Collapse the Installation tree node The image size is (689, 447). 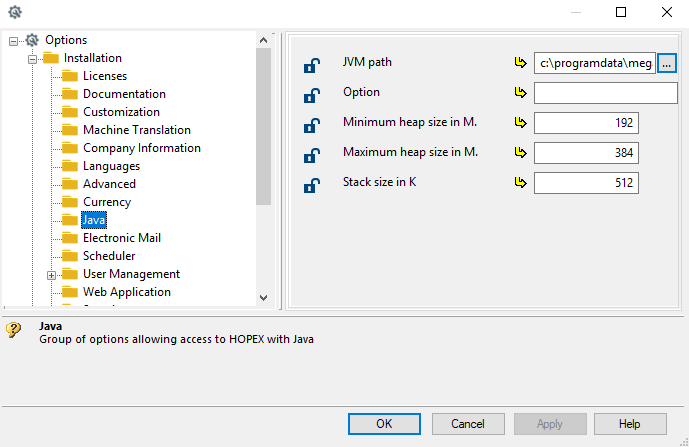coord(33,59)
